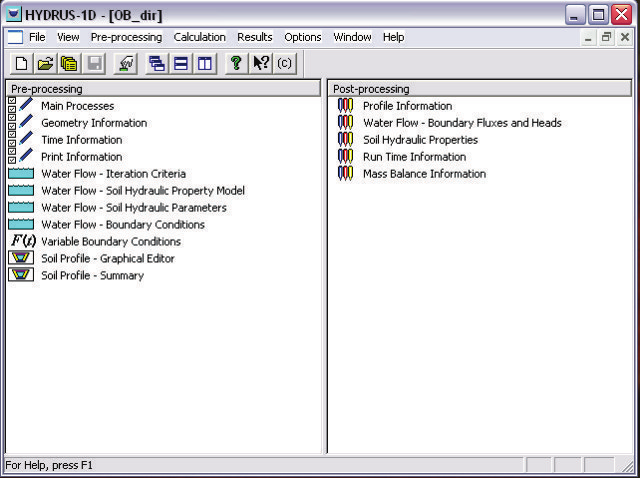Screen dimensions: 640x478
Task: Click pens icon beside Run Time Information
Action: 345,156
